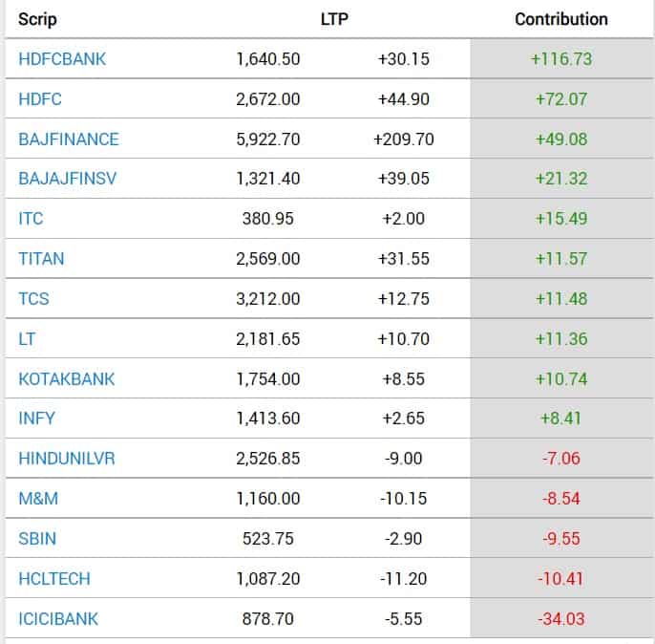The width and height of the screenshot is (655, 644).
Task: Select HCLTECH price 1,087.20
Action: point(268,579)
